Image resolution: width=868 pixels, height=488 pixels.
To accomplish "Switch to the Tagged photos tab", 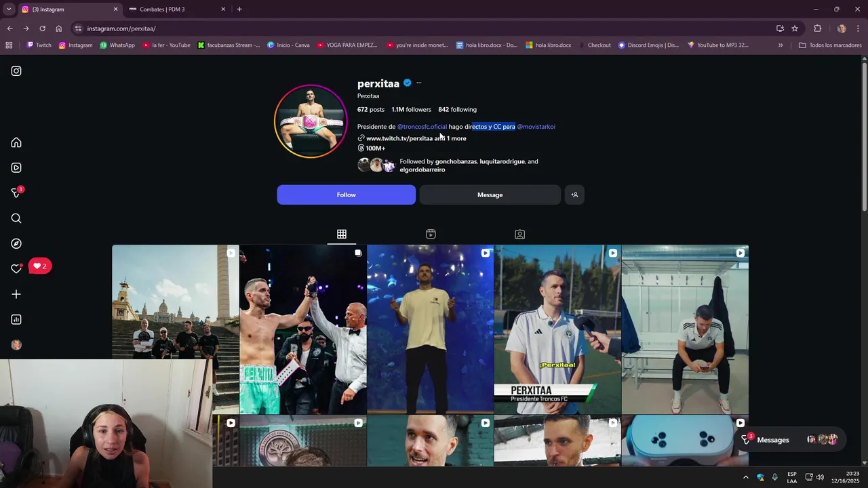I will (x=519, y=234).
